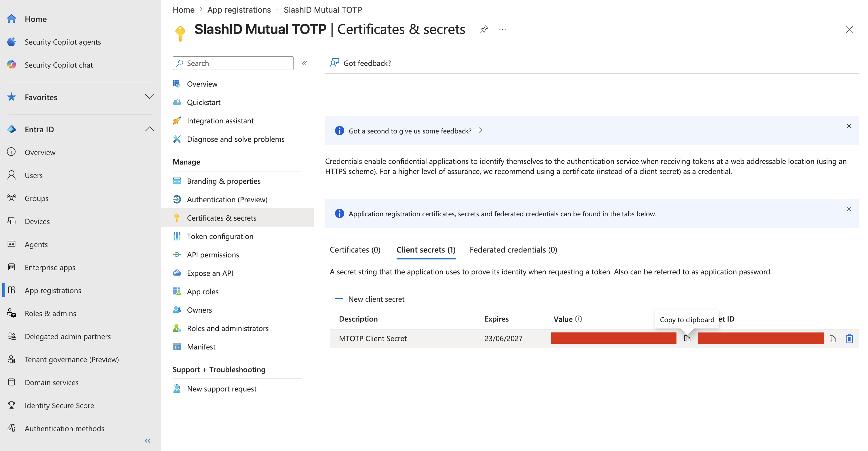Viewport: 868px width, 451px height.
Task: Select the Client secrets (1) tab
Action: pos(426,250)
